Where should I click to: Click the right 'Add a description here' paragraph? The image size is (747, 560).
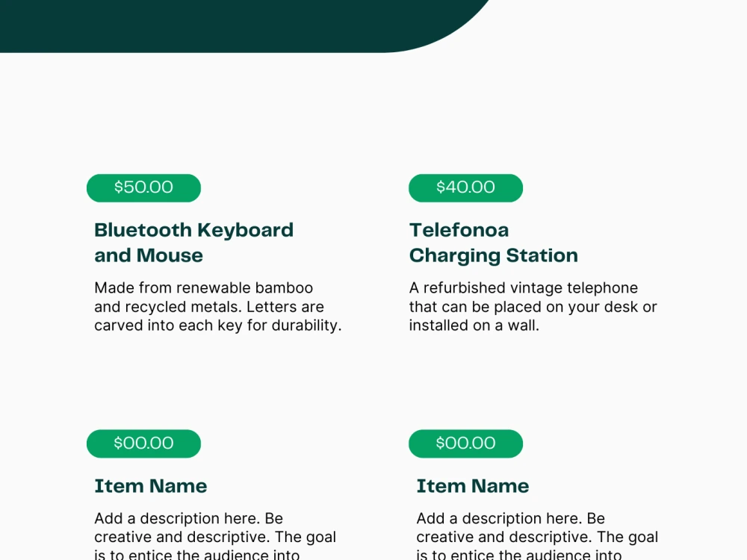(537, 535)
